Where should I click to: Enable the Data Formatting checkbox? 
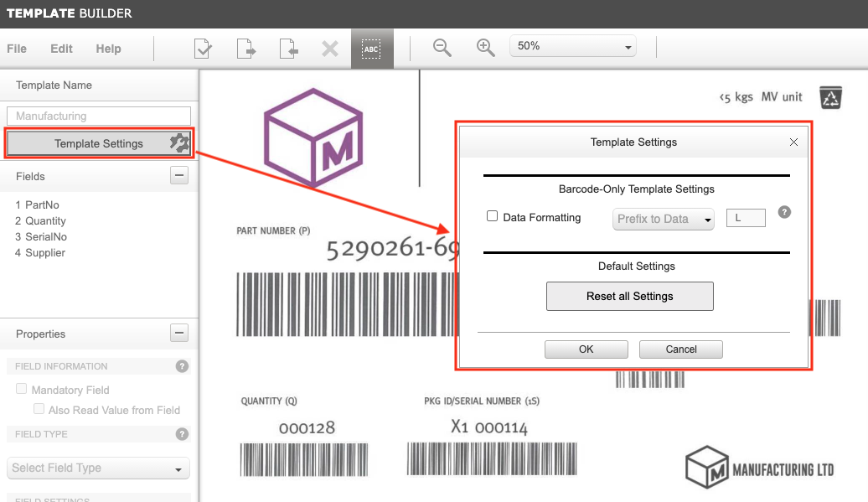pyautogui.click(x=492, y=216)
